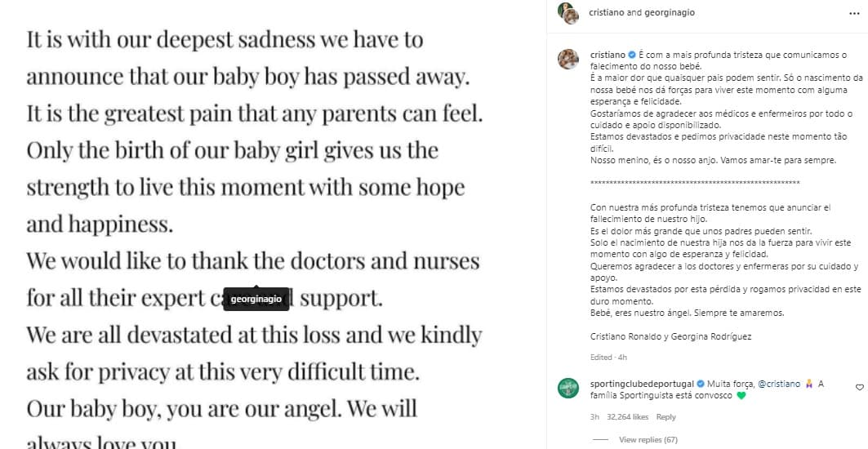The height and width of the screenshot is (449, 868).
Task: Open Sporting Clube de Portugal's green avatar
Action: (x=568, y=389)
